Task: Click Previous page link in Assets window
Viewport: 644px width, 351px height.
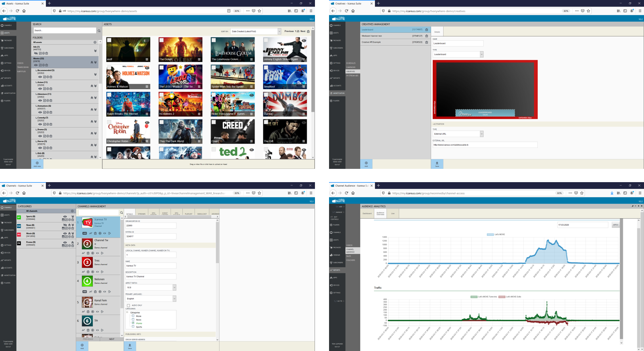Action: tap(289, 31)
